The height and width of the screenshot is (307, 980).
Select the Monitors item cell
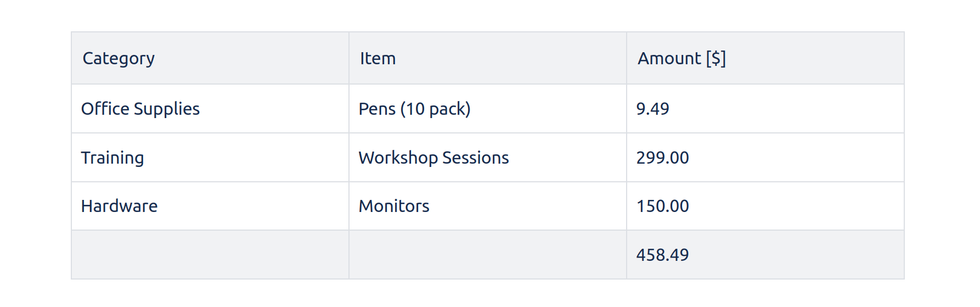coord(394,206)
